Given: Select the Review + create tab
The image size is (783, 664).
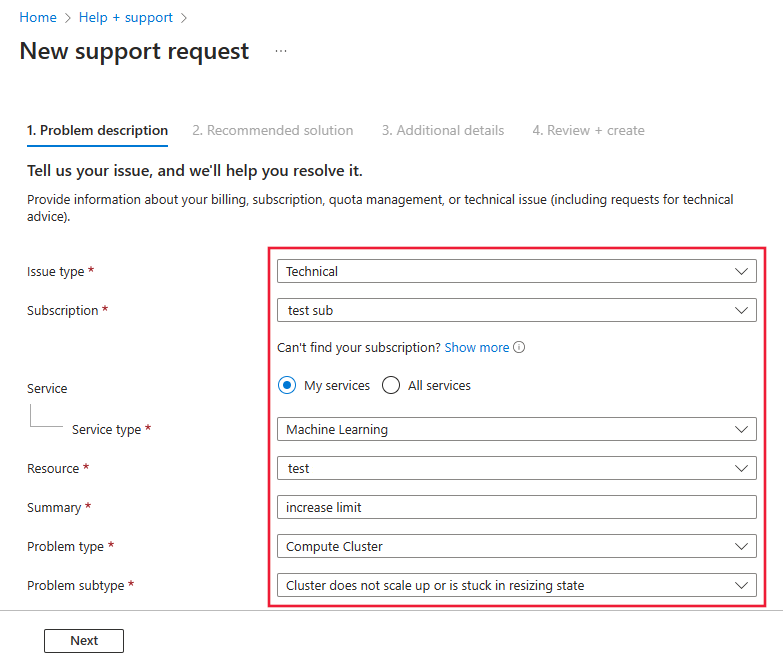Looking at the screenshot, I should pyautogui.click(x=588, y=130).
